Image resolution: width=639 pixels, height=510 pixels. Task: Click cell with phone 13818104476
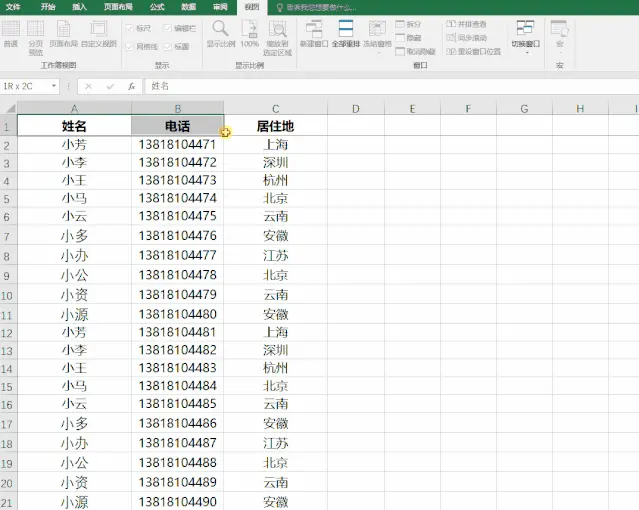(178, 236)
